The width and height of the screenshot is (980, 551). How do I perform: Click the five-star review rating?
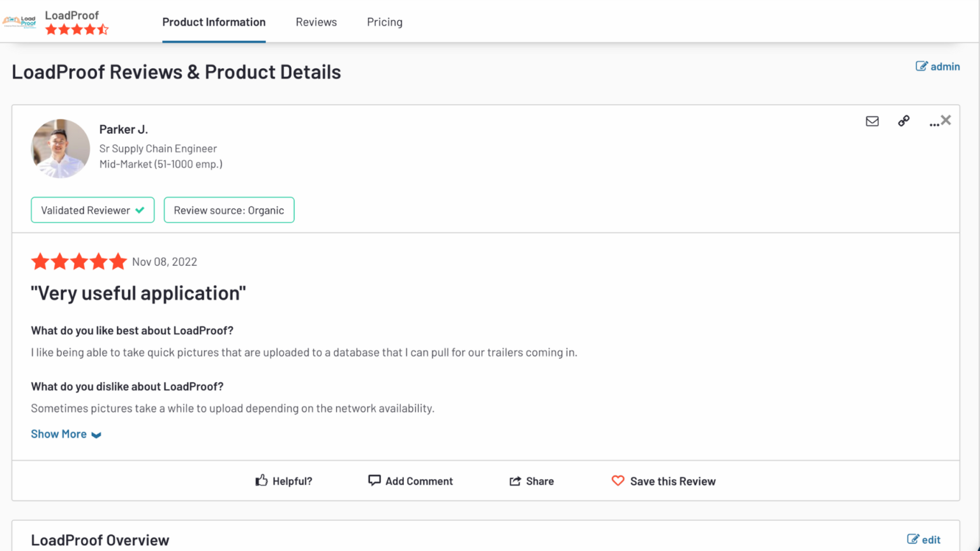coord(79,261)
